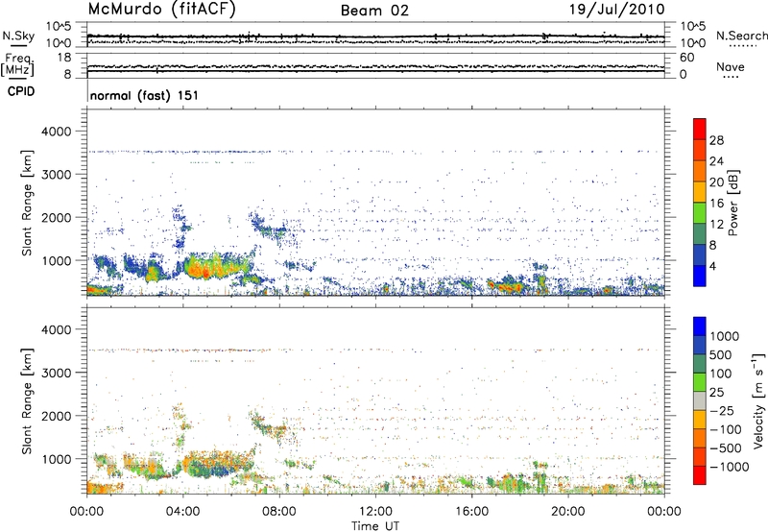The height and width of the screenshot is (532, 768).
Task: Pick the grey Velocity segment between 25 and -25
Action: (x=700, y=401)
